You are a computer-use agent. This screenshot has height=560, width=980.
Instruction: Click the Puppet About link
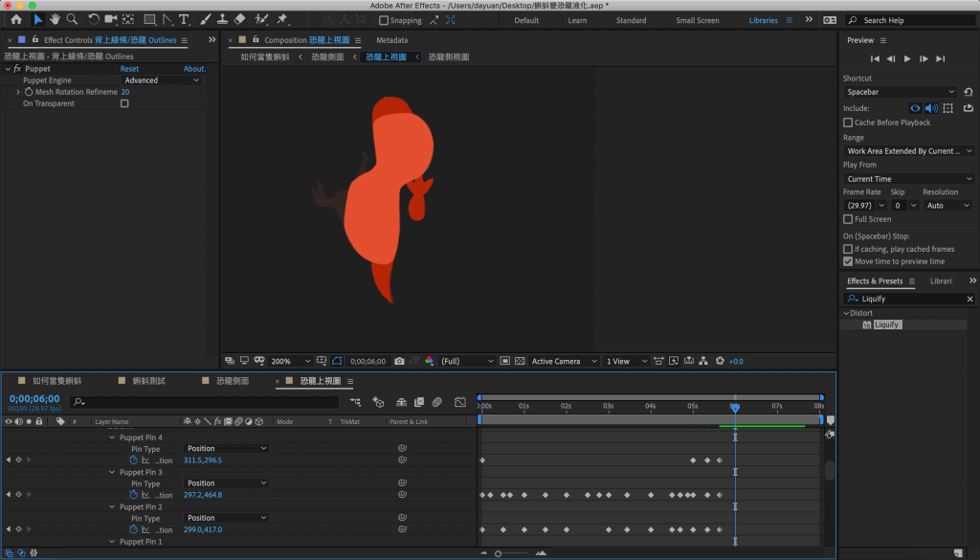click(x=194, y=69)
